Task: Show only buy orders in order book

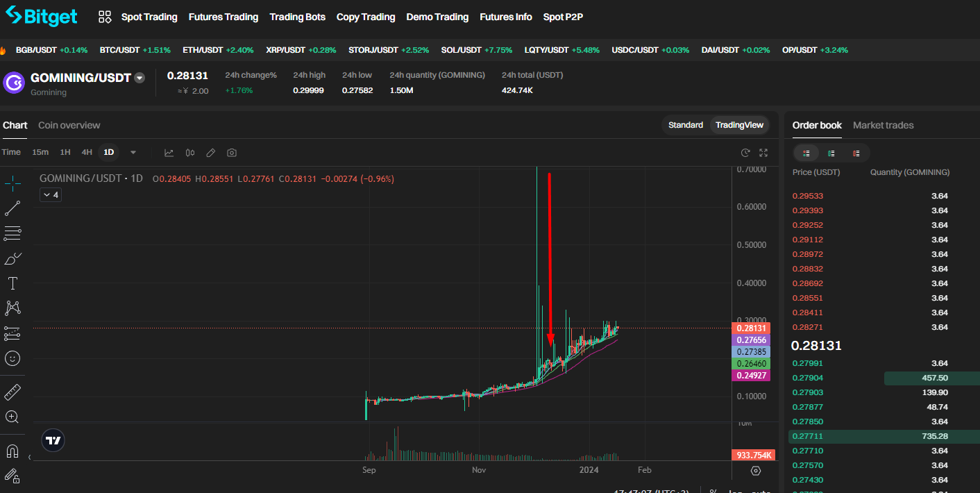Action: point(831,153)
